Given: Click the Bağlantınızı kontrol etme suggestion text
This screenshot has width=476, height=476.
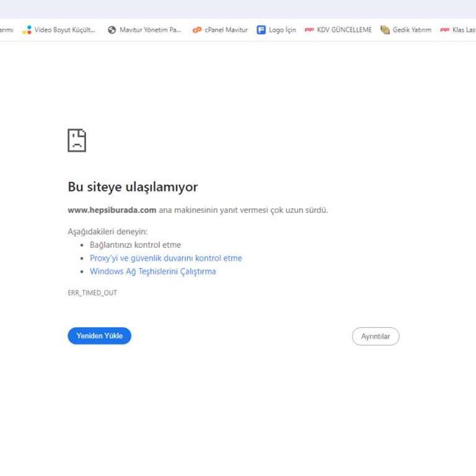Looking at the screenshot, I should (135, 245).
